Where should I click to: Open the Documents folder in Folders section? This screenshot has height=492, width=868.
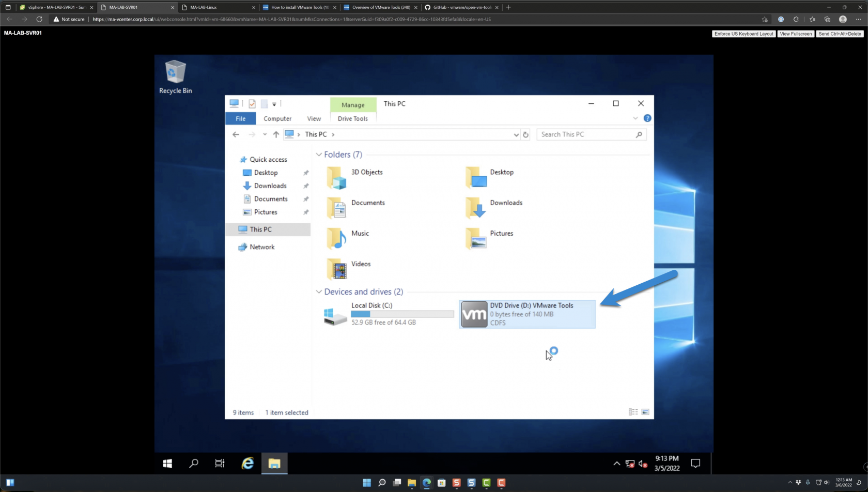(357, 208)
